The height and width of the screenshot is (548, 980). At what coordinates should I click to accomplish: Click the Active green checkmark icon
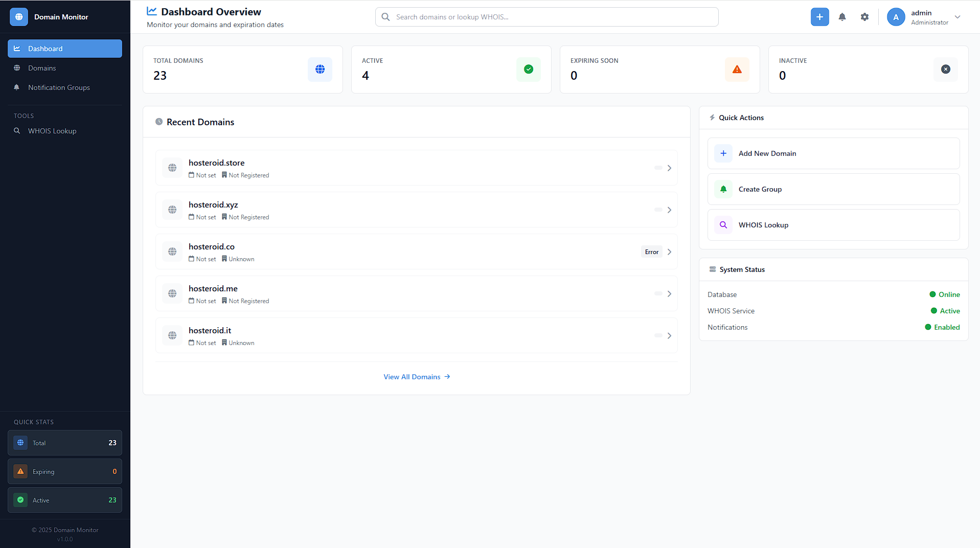pyautogui.click(x=529, y=70)
